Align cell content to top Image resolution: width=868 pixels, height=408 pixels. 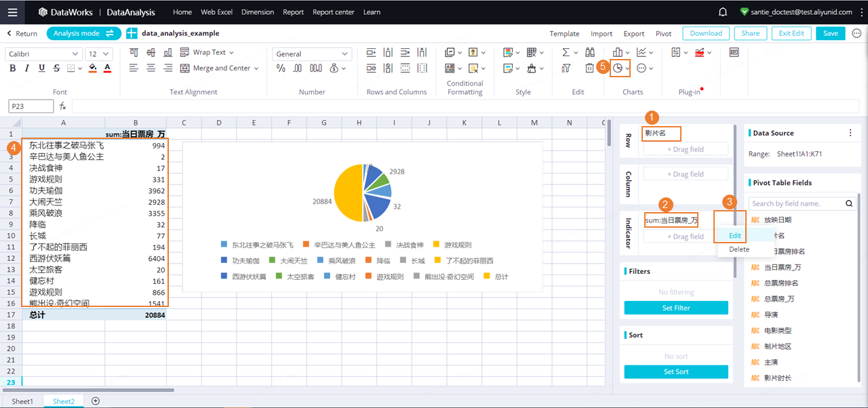point(134,52)
